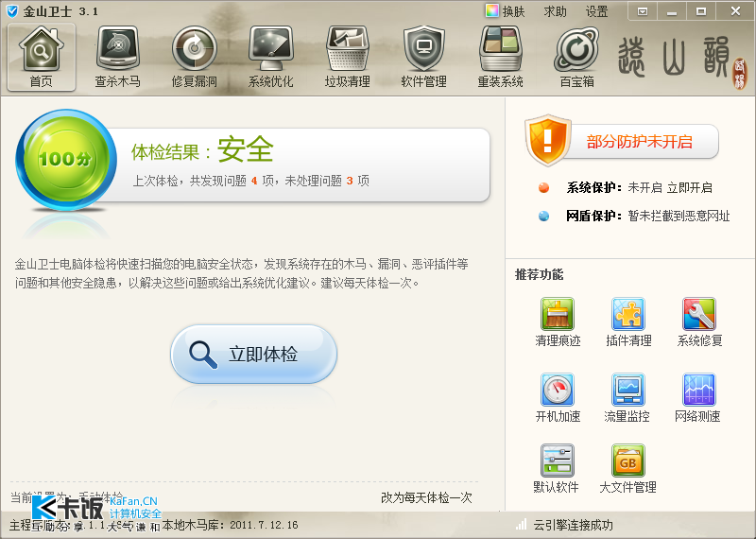The width and height of the screenshot is (756, 539).
Task: Open the 设置 settings menu
Action: coord(596,11)
